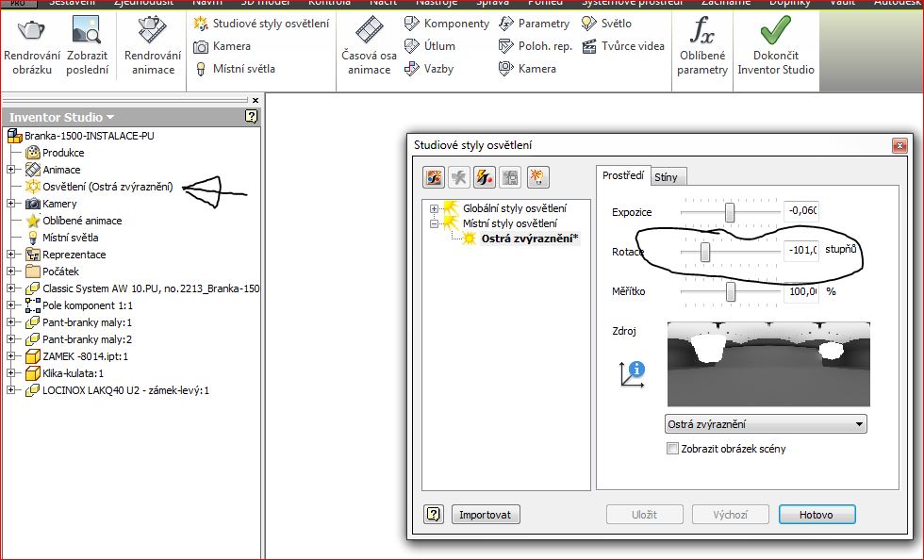This screenshot has height=560, width=924.
Task: Click Importovat button
Action: [x=485, y=515]
